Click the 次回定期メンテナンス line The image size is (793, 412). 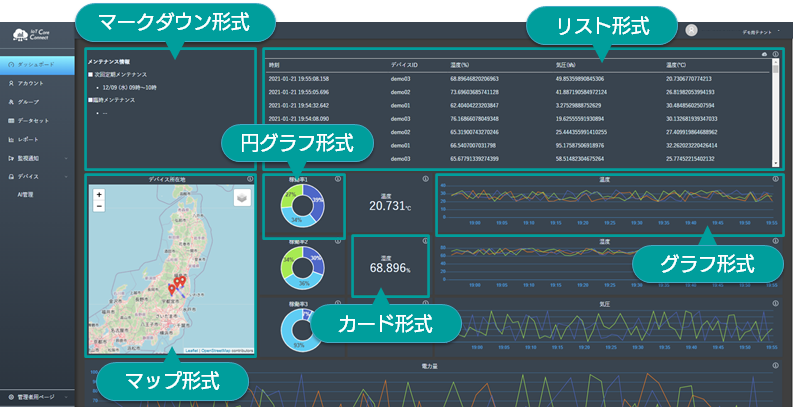(x=118, y=75)
